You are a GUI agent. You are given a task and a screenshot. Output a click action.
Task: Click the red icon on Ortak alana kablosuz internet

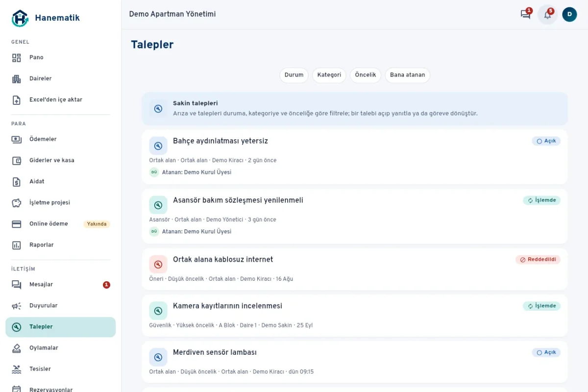point(158,265)
